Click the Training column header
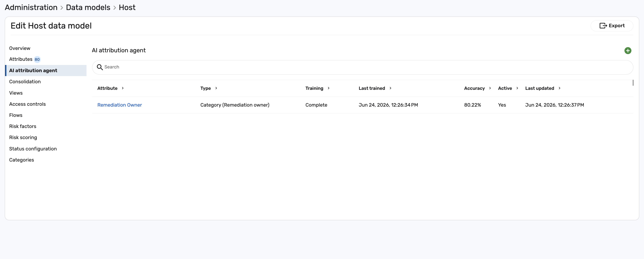The width and height of the screenshot is (644, 259). click(314, 88)
